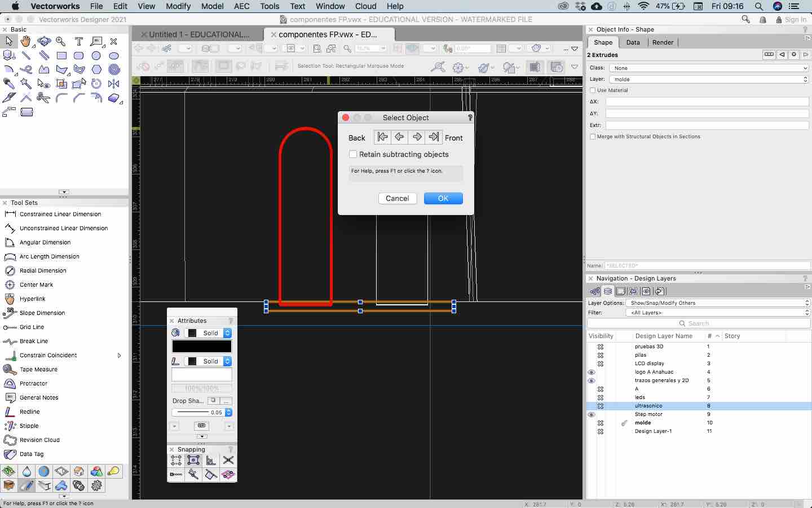Open the Modify menu

(178, 6)
